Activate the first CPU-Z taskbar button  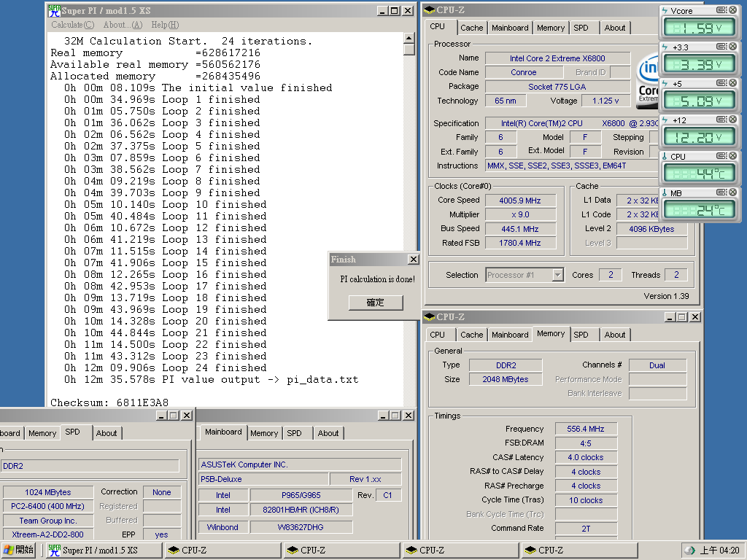point(223,550)
